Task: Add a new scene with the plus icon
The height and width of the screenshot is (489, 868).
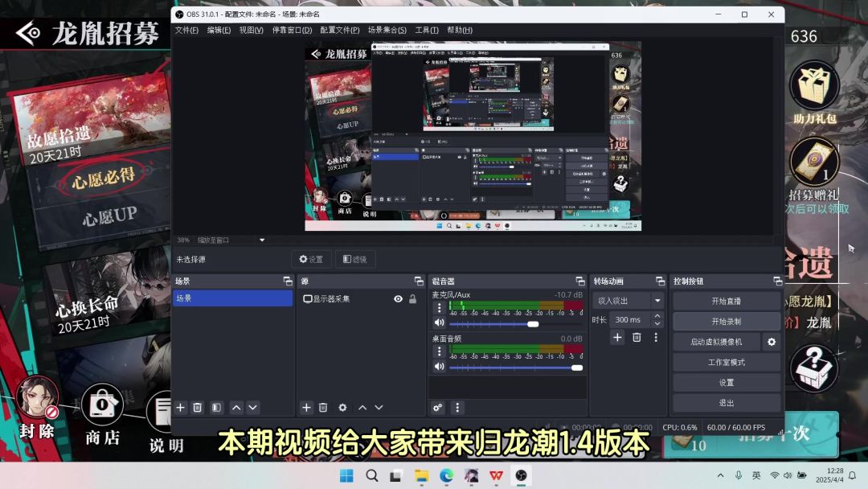Action: (181, 408)
